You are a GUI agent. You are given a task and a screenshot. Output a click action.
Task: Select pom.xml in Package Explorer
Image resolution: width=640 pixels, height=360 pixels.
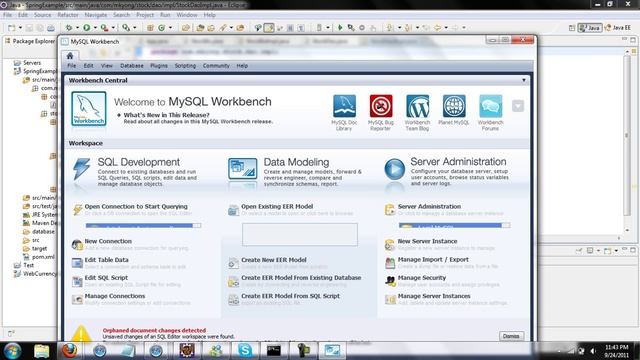pyautogui.click(x=43, y=257)
